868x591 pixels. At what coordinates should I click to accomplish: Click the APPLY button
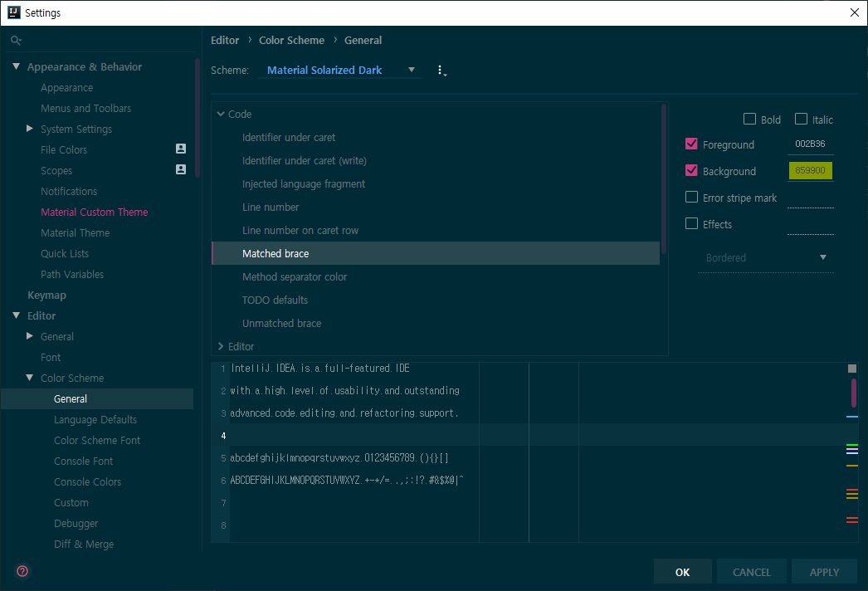tap(824, 572)
